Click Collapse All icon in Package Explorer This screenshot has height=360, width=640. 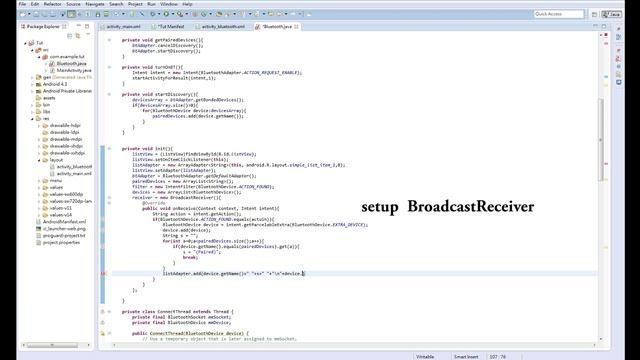[69, 36]
